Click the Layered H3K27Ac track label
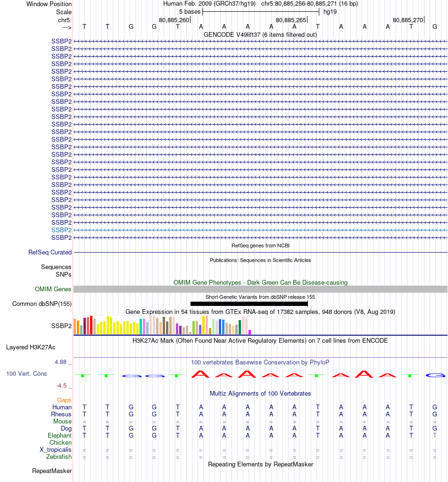Screen dimensions: 448x482 pyautogui.click(x=31, y=347)
